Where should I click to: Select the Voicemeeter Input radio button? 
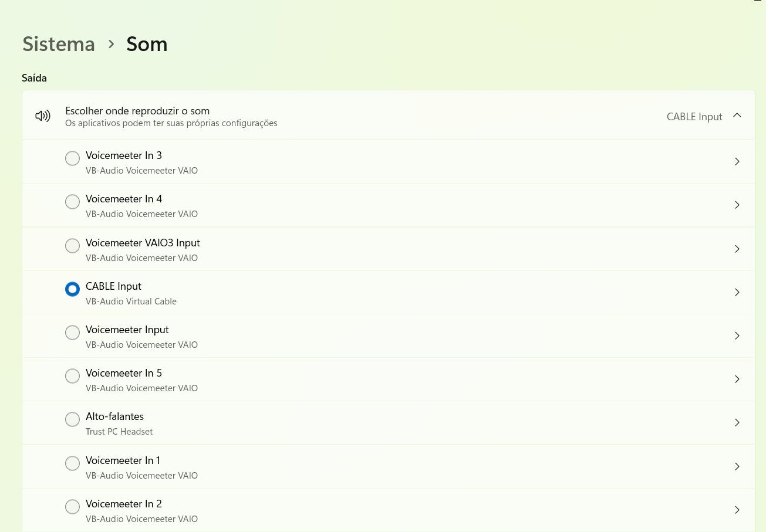(72, 333)
